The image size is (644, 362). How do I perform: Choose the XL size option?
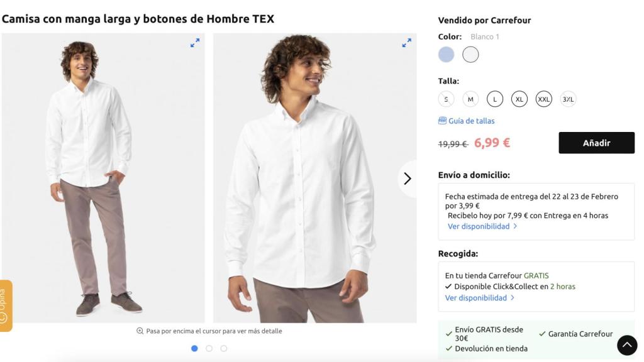click(x=519, y=99)
